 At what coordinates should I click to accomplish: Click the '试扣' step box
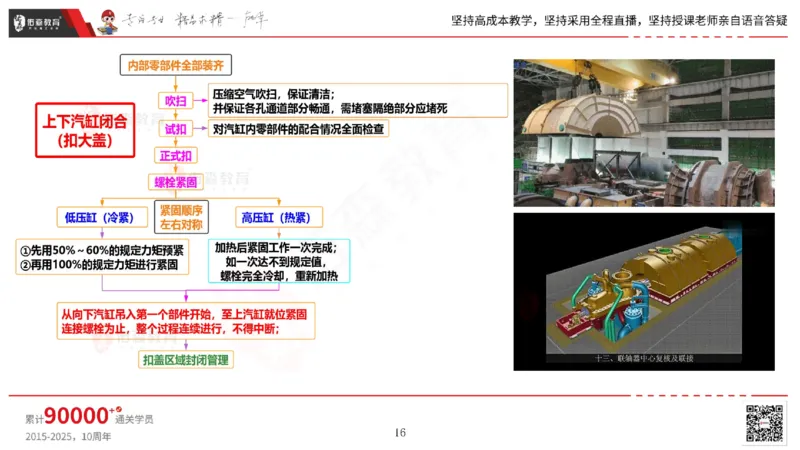pos(176,129)
